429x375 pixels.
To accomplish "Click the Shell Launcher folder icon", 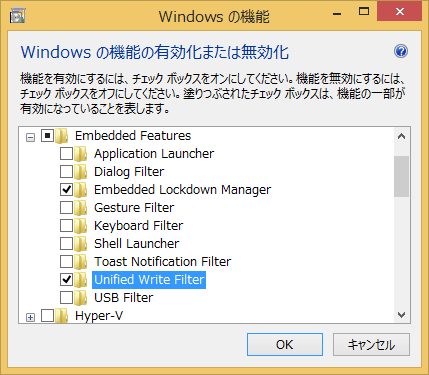I will point(80,244).
